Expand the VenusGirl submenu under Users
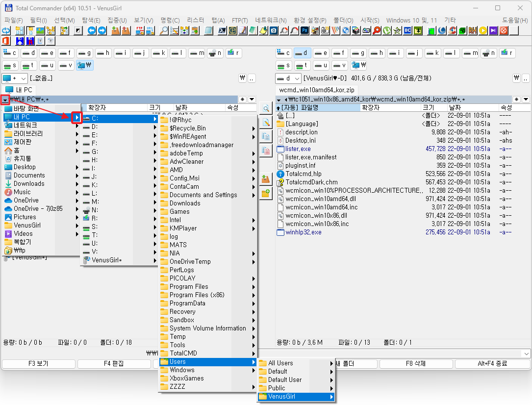Viewport: 532px width, 405px height. (x=331, y=397)
